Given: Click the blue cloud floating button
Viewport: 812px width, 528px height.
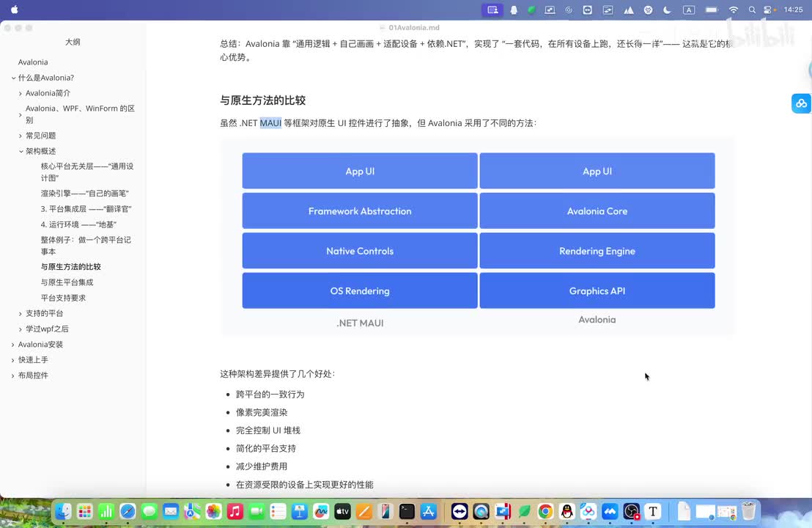Looking at the screenshot, I should point(801,103).
